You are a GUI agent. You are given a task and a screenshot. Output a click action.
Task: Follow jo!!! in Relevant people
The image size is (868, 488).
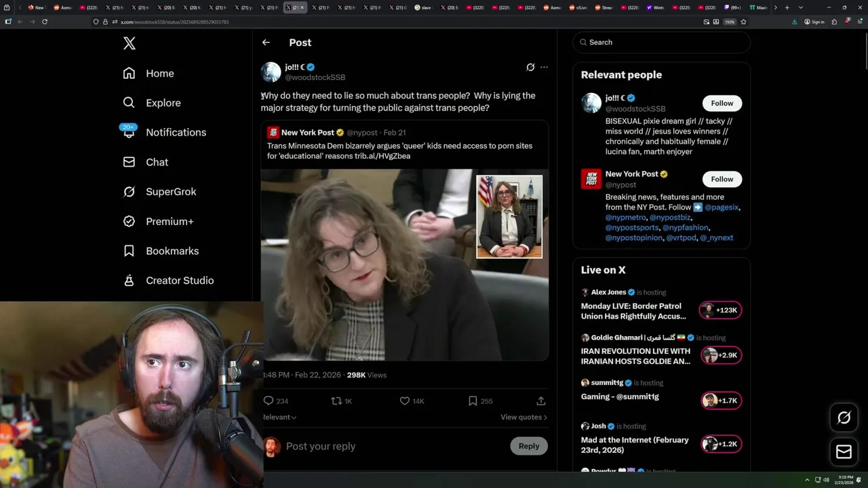[722, 103]
